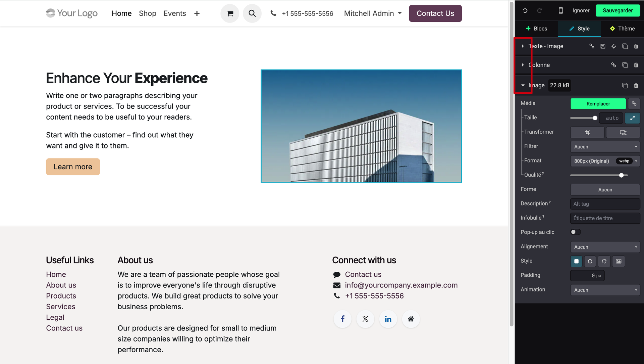The height and width of the screenshot is (364, 644).
Task: Open the Animation dropdown
Action: [x=605, y=290]
